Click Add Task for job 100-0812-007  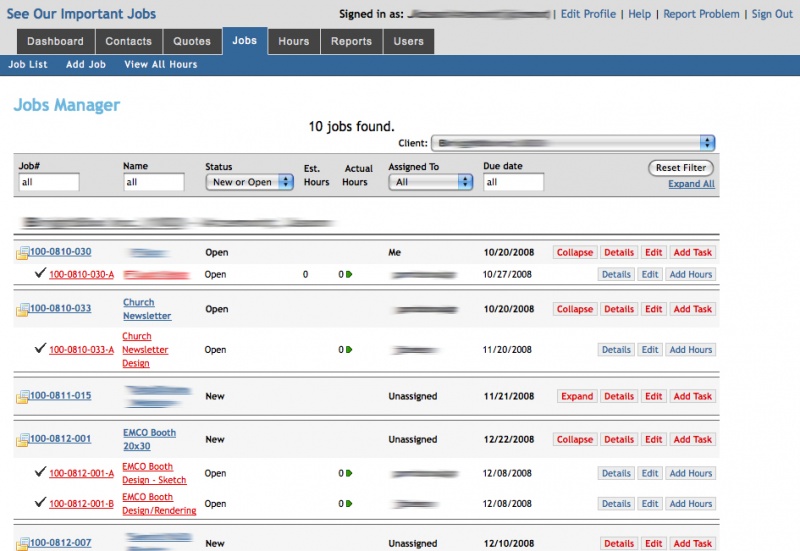[692, 544]
